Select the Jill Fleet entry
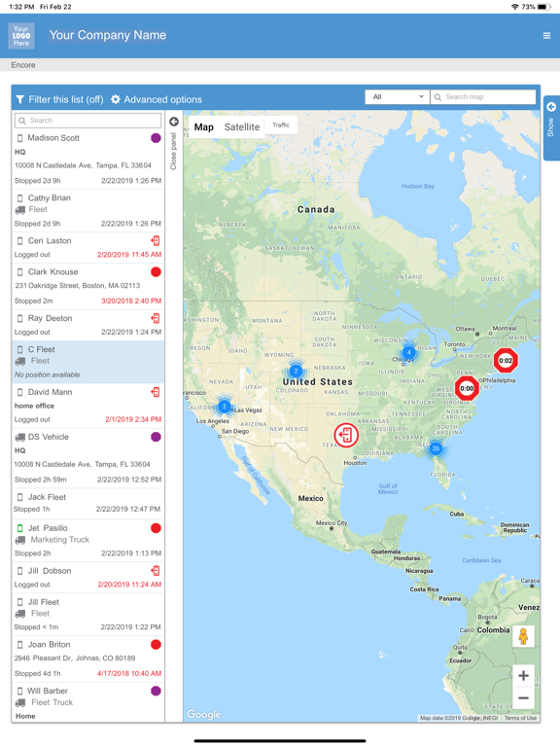The width and height of the screenshot is (560, 747). pyautogui.click(x=88, y=614)
